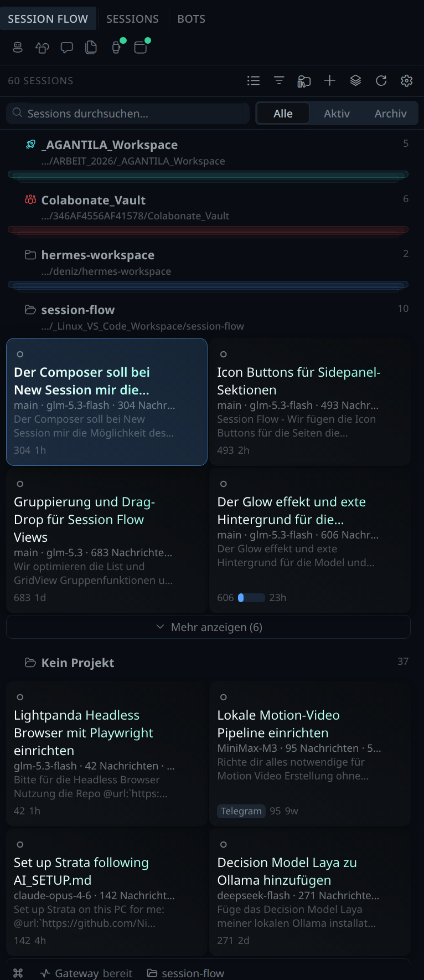The height and width of the screenshot is (980, 424).
Task: Click the shapes icon in top row
Action: 42,48
